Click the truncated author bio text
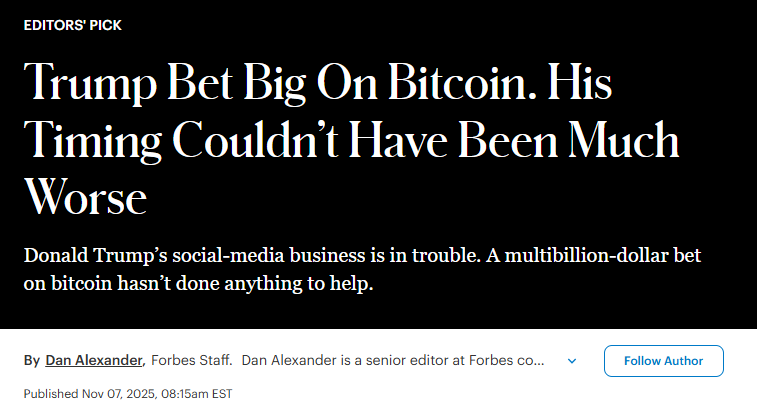This screenshot has height=410, width=757. pyautogui.click(x=393, y=361)
